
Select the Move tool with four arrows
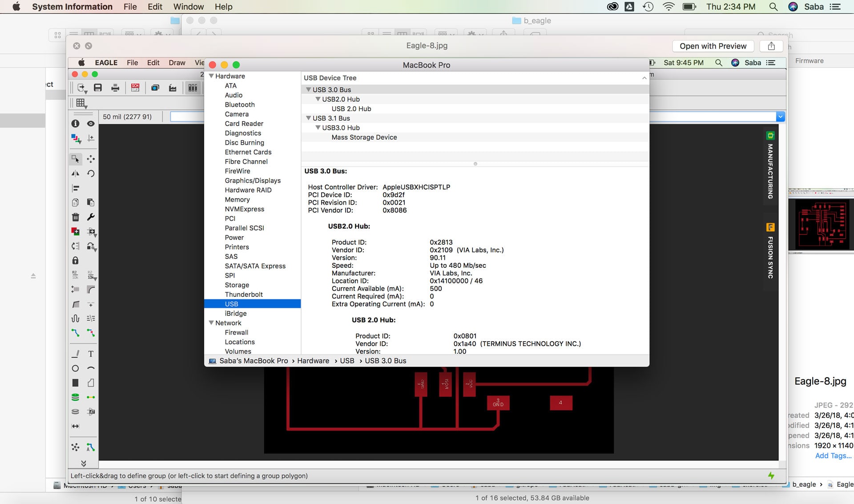click(91, 159)
